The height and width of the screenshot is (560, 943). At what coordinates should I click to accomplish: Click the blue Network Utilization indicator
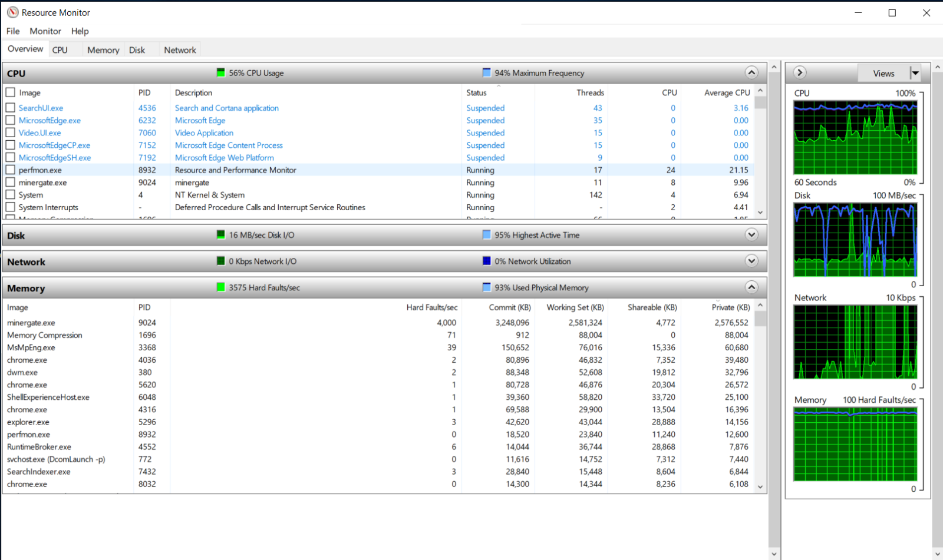pyautogui.click(x=487, y=261)
